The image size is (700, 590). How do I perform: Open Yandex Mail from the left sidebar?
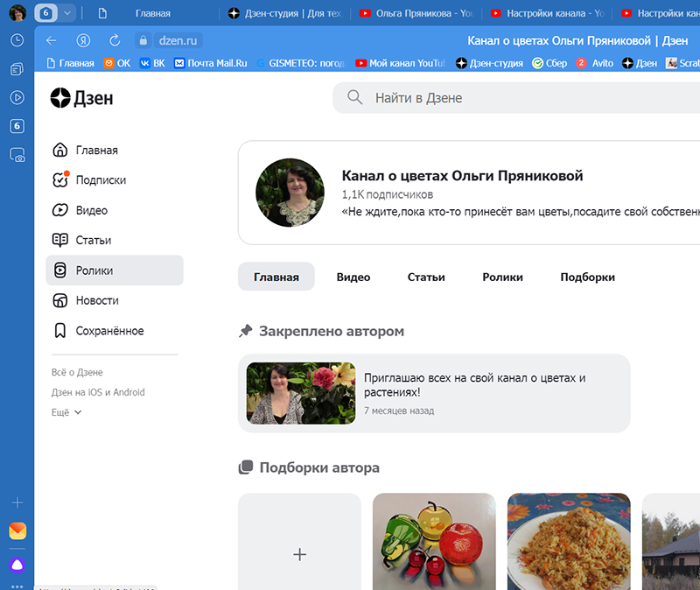(x=16, y=531)
